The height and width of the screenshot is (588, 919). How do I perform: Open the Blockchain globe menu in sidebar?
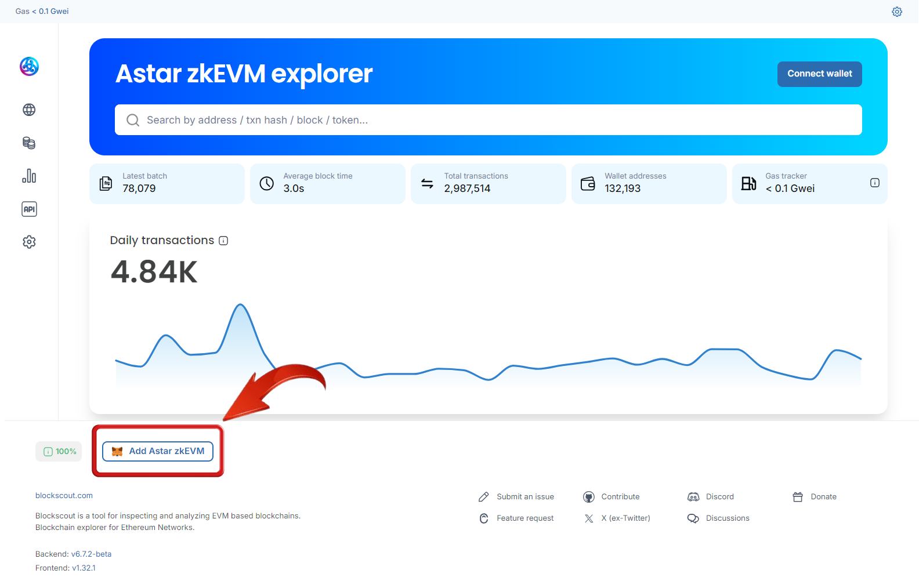click(29, 110)
